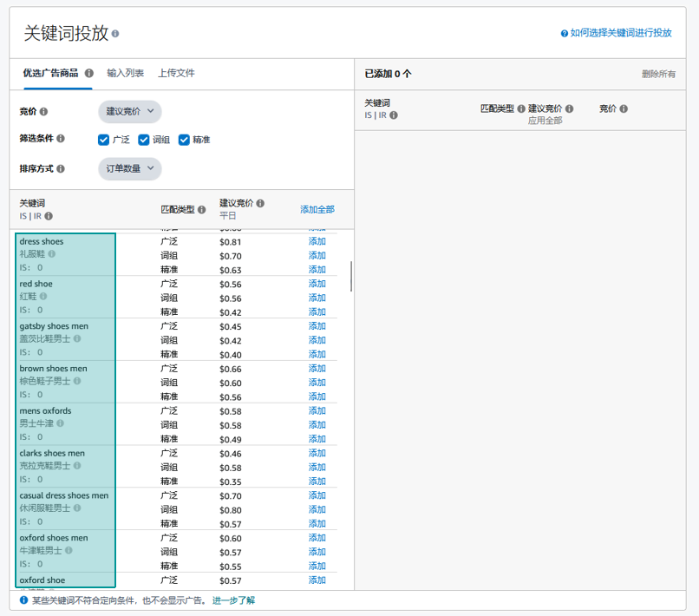Click info icon beside 竞价 in added panel
699x616 pixels.
(624, 108)
